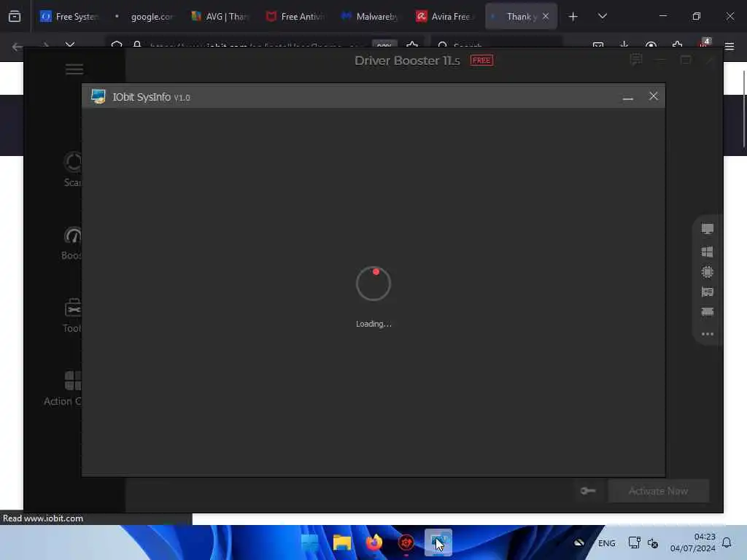The height and width of the screenshot is (560, 747).
Task: Click the key license icon beside Activate Now
Action: [588, 491]
